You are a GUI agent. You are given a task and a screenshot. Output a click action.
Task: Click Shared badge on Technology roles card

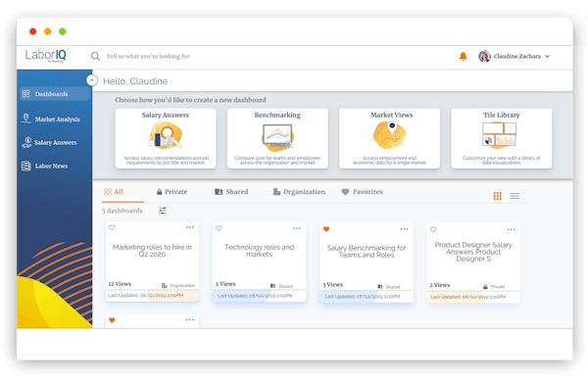[x=281, y=286]
